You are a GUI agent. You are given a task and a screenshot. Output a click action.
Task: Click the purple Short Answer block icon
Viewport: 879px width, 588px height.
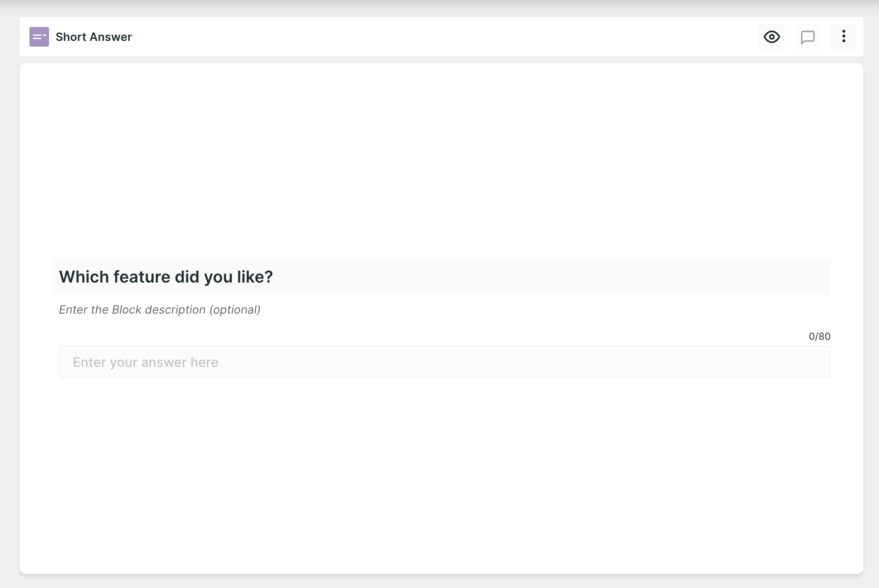(39, 37)
